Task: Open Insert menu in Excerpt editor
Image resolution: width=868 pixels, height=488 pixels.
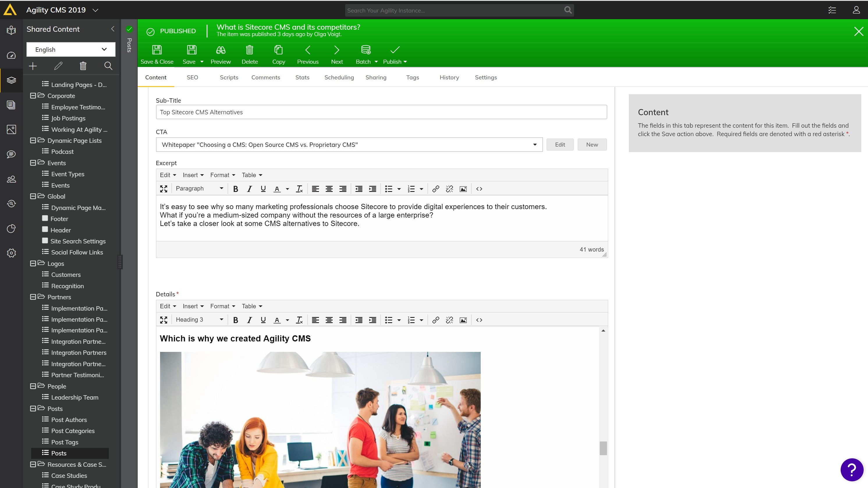Action: [x=193, y=175]
